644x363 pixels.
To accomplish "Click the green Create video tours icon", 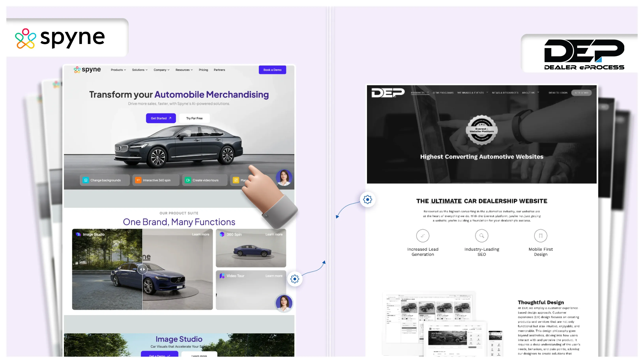I will pyautogui.click(x=188, y=180).
